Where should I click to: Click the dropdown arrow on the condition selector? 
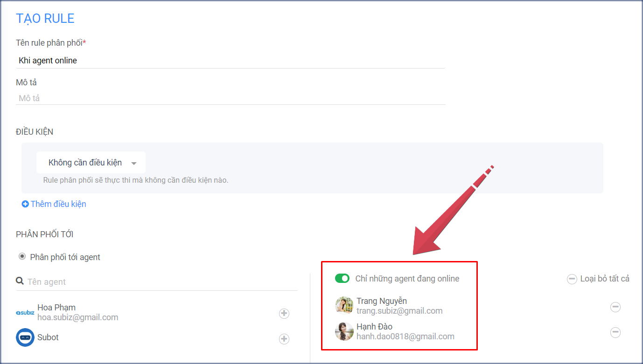click(134, 162)
